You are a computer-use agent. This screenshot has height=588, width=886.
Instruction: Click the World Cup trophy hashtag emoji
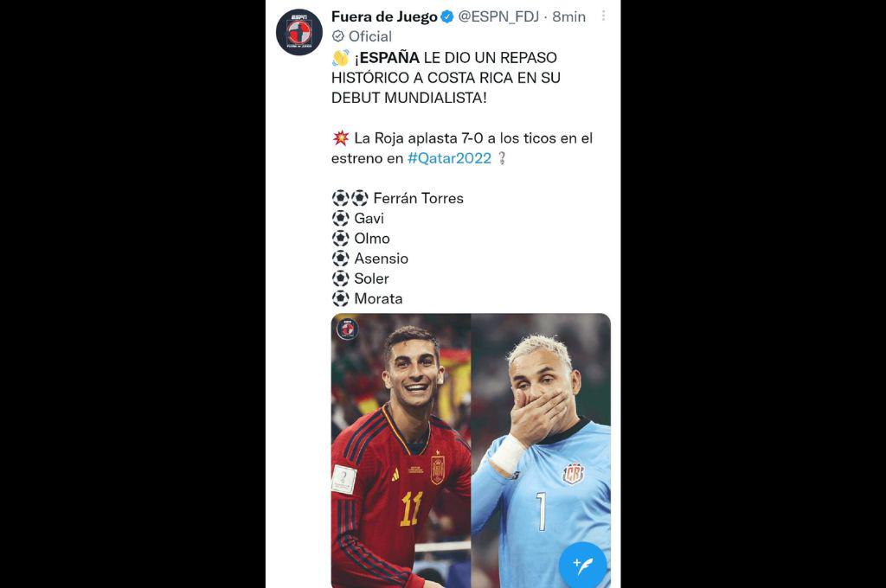pyautogui.click(x=502, y=158)
